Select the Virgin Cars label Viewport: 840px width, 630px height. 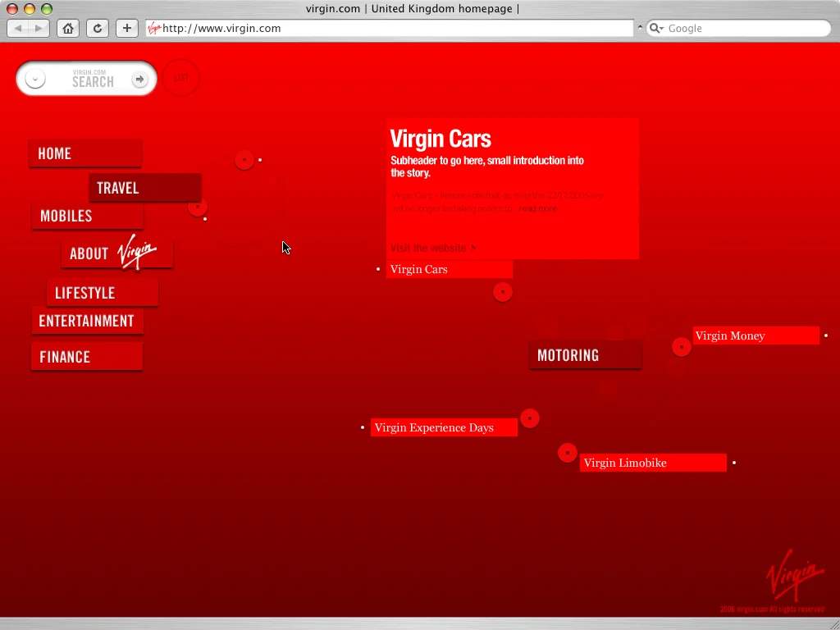point(450,269)
